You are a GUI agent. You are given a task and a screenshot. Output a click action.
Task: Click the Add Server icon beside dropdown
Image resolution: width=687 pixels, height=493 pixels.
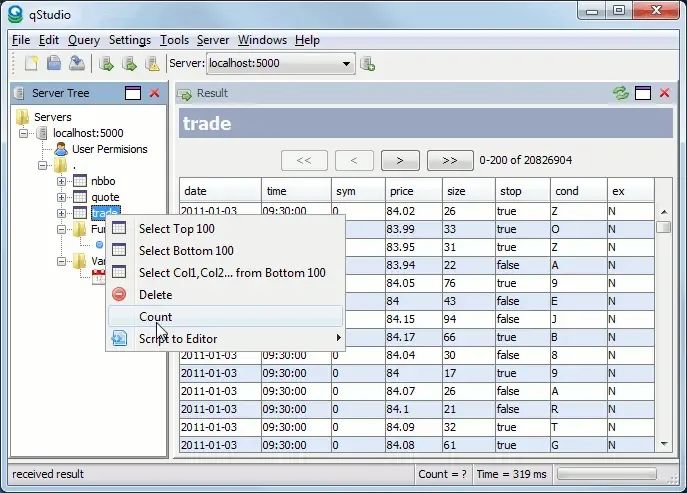point(367,64)
